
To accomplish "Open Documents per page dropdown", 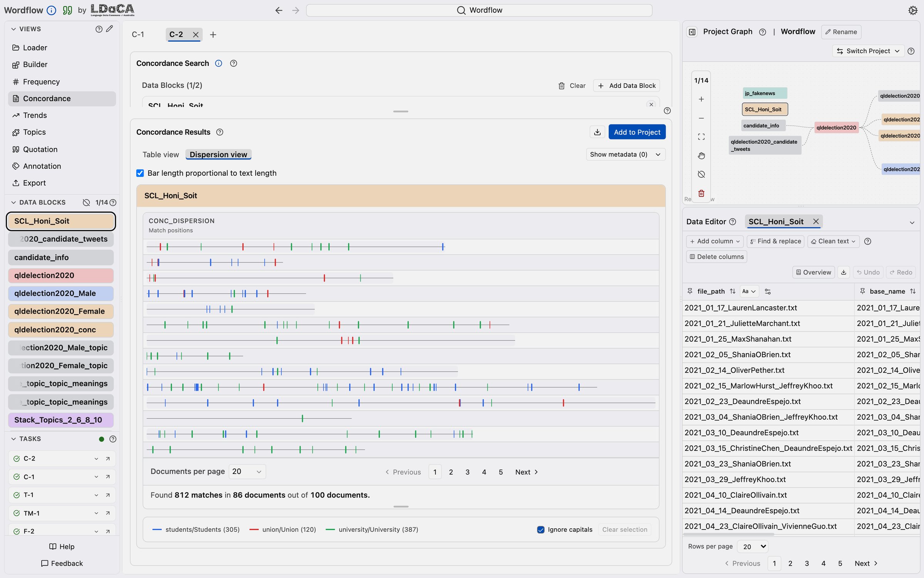I will point(247,472).
